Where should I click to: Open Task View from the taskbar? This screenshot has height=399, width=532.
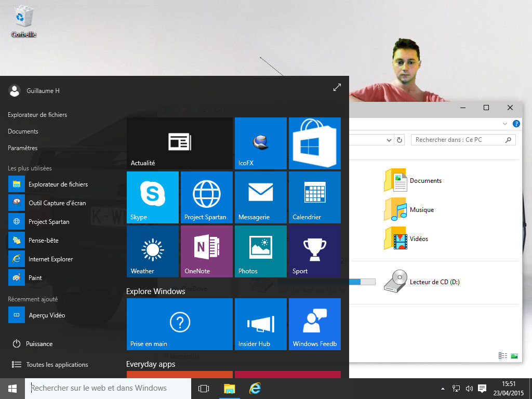[x=203, y=388]
